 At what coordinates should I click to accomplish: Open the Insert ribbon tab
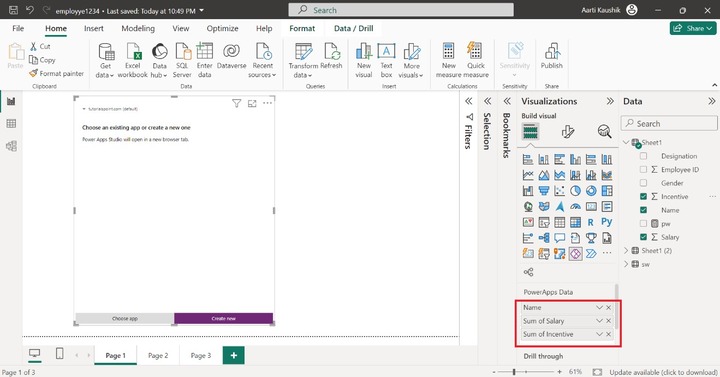tap(94, 28)
